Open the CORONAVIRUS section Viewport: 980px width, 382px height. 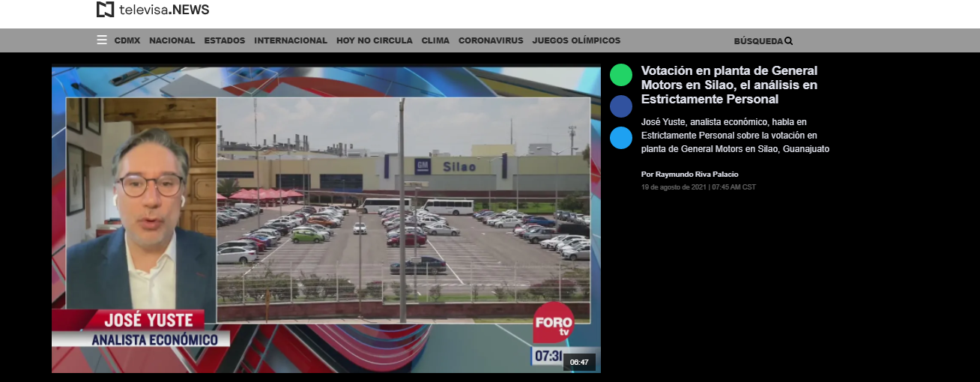pyautogui.click(x=491, y=40)
